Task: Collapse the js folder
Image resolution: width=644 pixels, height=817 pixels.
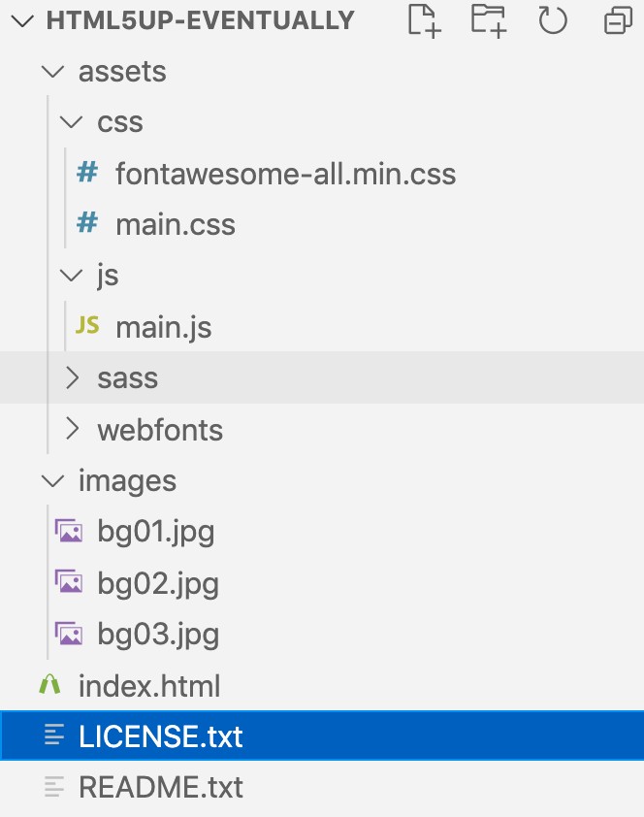Action: pos(72,276)
